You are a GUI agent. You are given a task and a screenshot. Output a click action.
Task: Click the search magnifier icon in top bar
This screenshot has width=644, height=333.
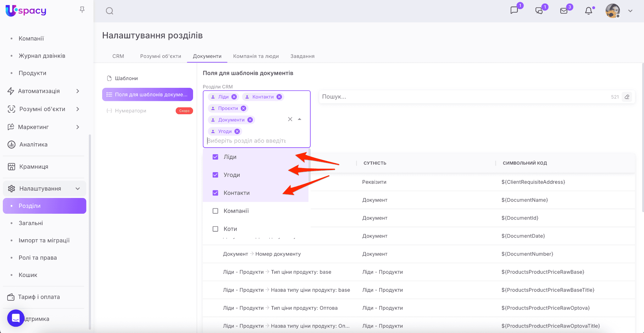(109, 11)
